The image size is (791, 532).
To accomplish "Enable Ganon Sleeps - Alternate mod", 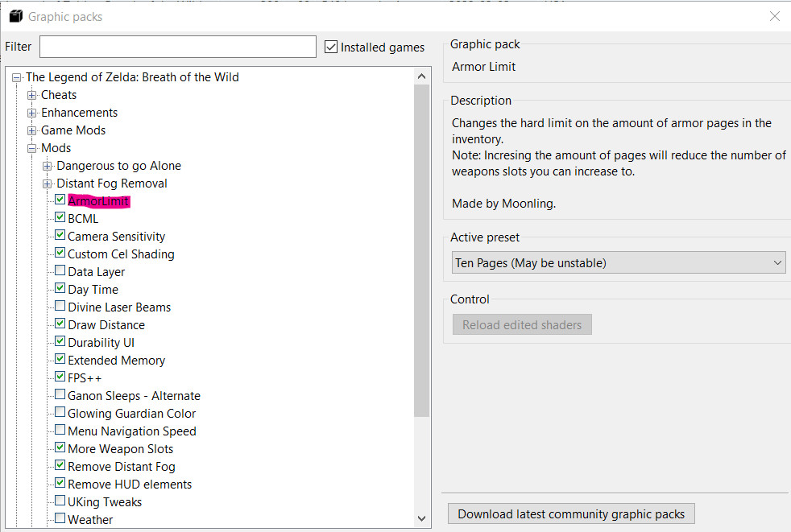I will point(60,395).
